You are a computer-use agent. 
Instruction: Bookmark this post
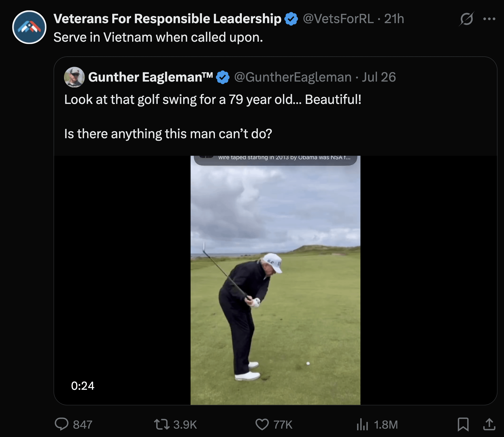click(x=463, y=424)
